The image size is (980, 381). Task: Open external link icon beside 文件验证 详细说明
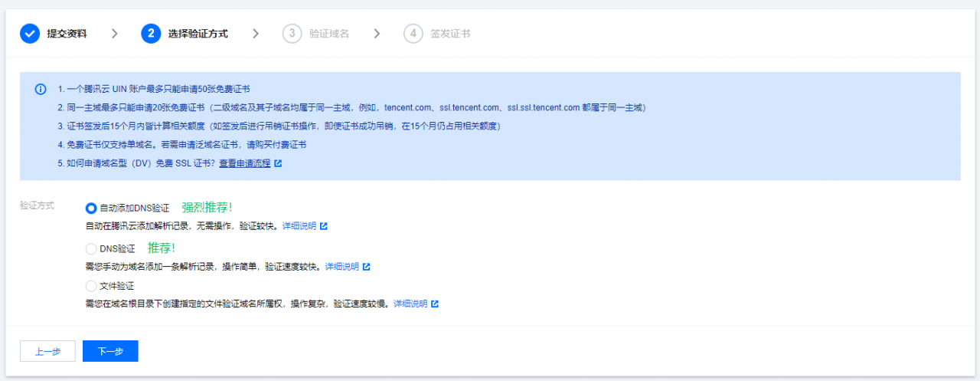435,304
